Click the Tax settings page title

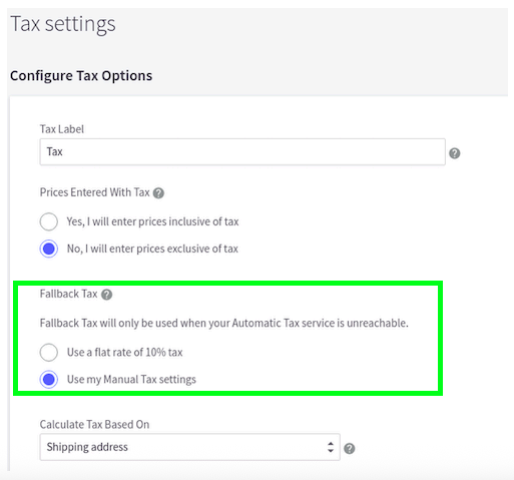[x=63, y=24]
